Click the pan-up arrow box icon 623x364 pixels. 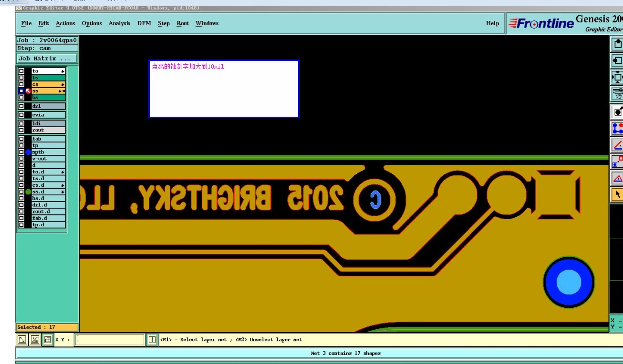[x=617, y=44]
